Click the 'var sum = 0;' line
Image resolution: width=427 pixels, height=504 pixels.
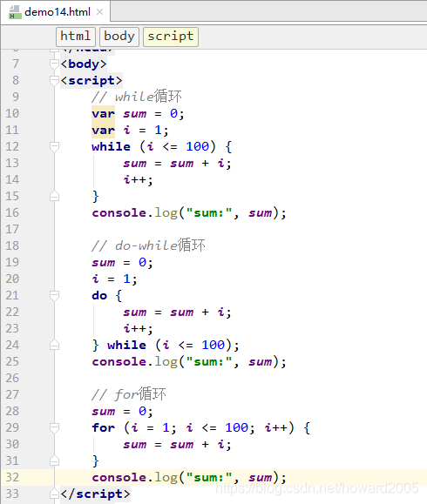point(138,113)
